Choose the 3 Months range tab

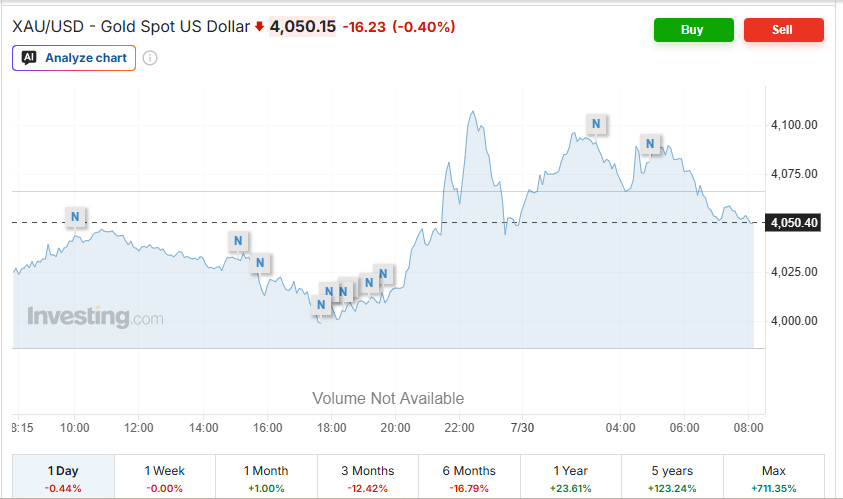[x=368, y=477]
